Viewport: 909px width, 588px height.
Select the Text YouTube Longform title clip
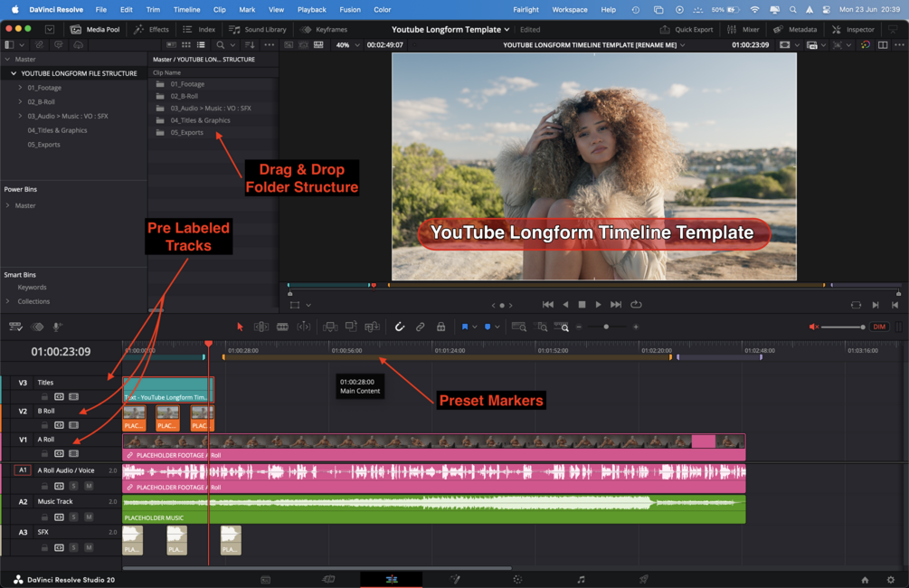168,390
